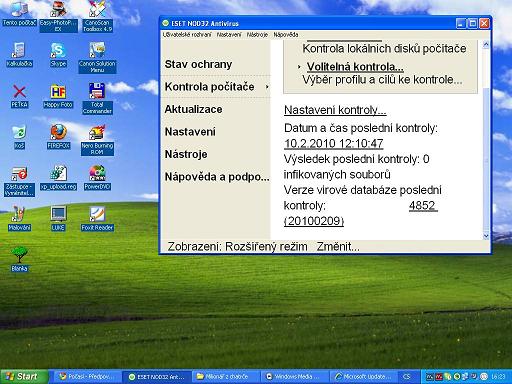This screenshot has height=384, width=512.
Task: Minimize the ESET NOD32 window
Action: (461, 24)
